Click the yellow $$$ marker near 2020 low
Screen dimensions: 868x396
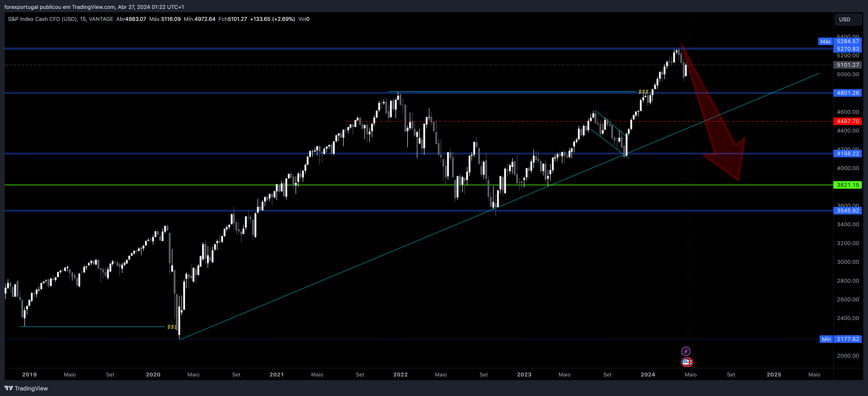tap(172, 327)
